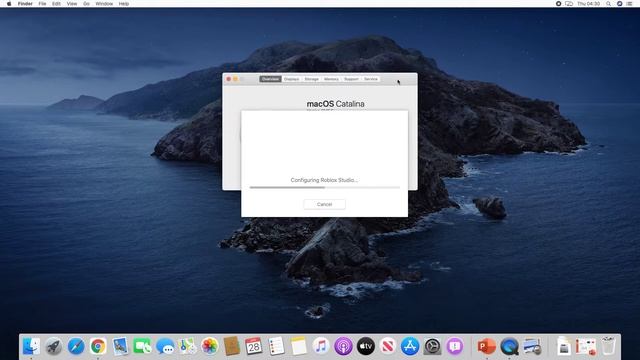The width and height of the screenshot is (640, 360).
Task: Open the Mail app in the dock
Action: click(x=120, y=346)
